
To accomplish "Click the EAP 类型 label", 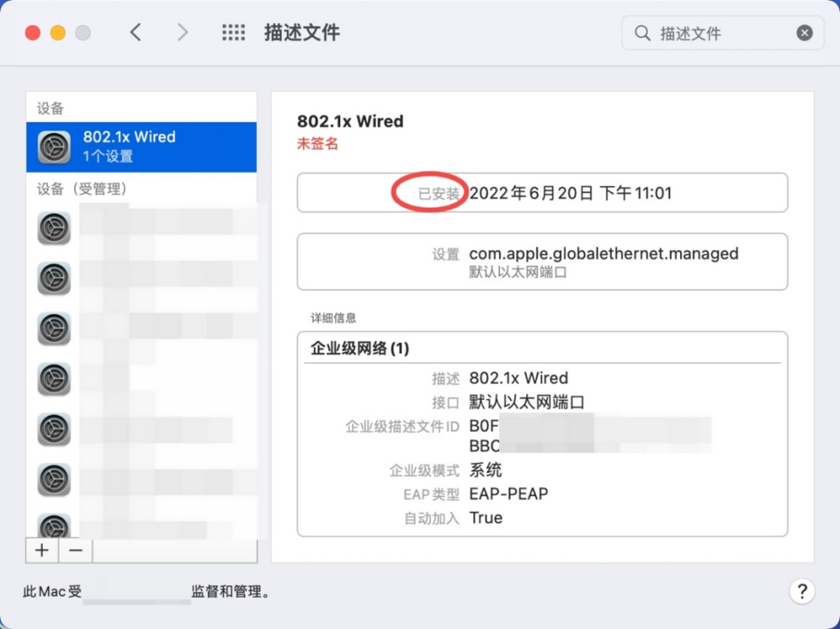I will pyautogui.click(x=431, y=494).
